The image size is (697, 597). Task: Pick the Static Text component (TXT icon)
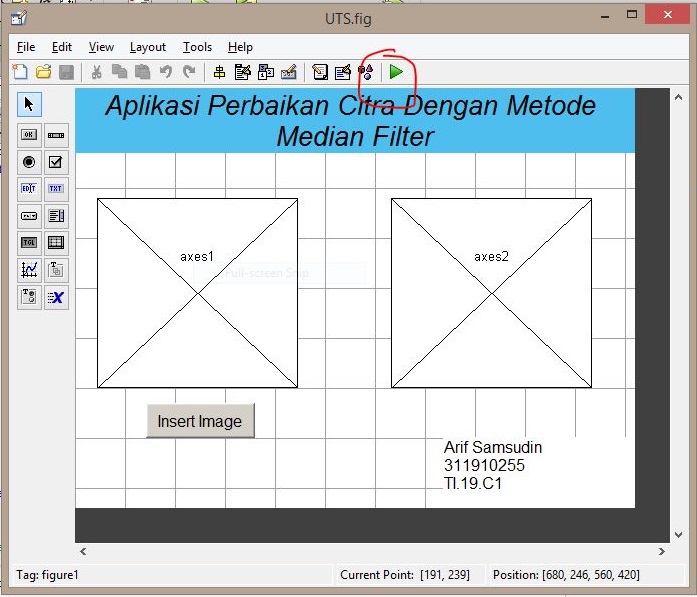click(56, 189)
